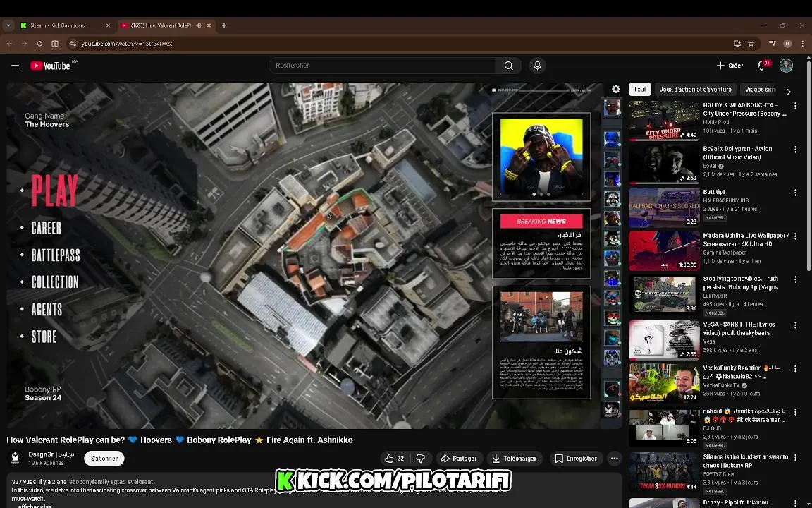Open options for Stop lying to newbies video

click(x=795, y=280)
